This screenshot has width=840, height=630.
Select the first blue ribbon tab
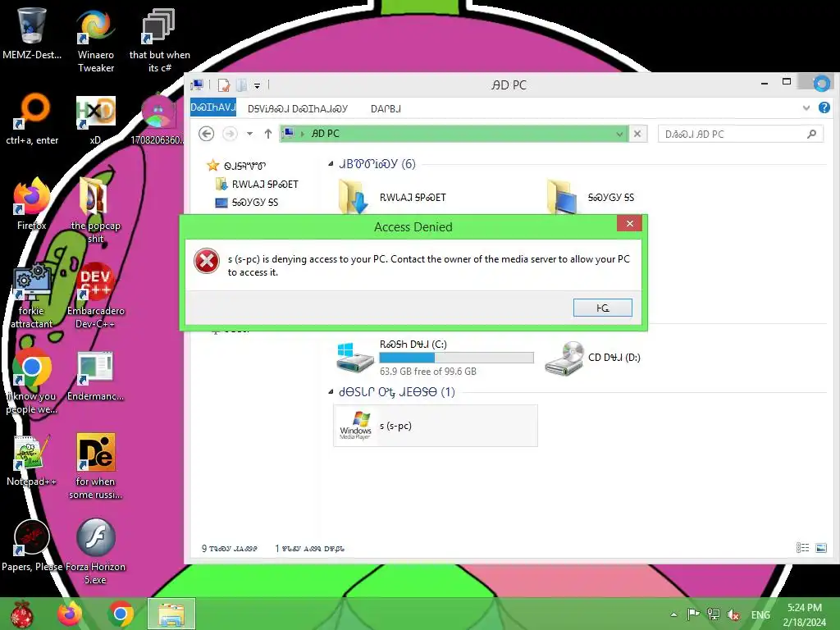pyautogui.click(x=213, y=107)
